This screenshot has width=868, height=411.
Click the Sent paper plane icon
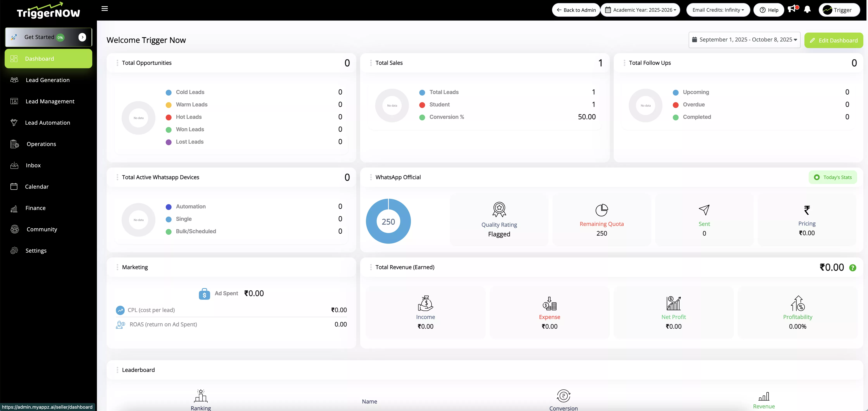pyautogui.click(x=704, y=210)
